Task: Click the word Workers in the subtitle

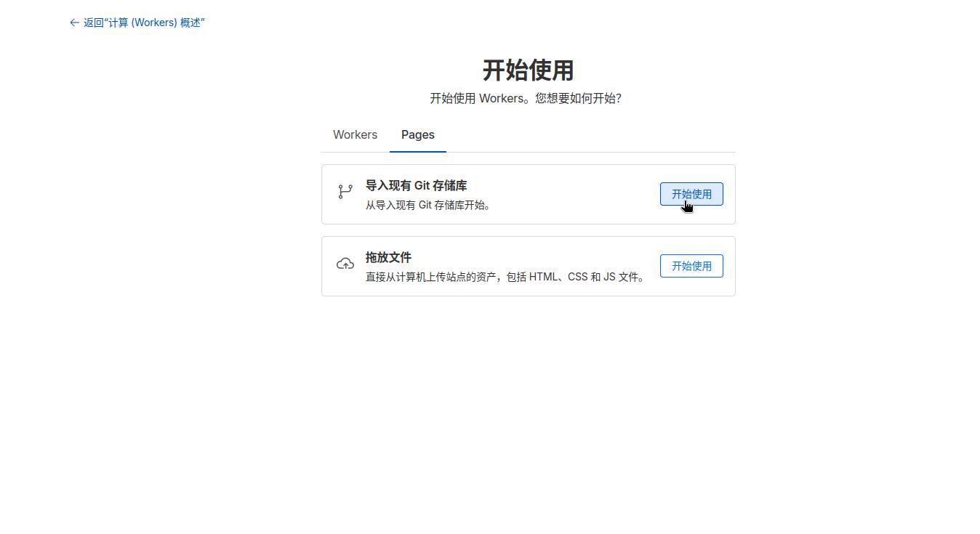Action: pos(501,98)
